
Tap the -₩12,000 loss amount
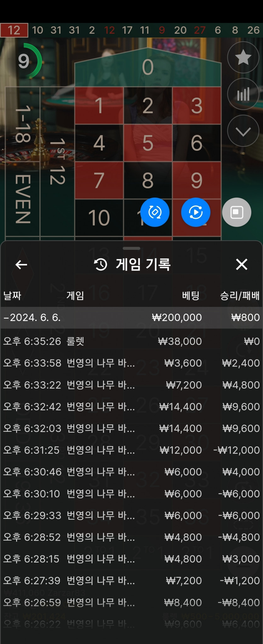click(x=237, y=450)
